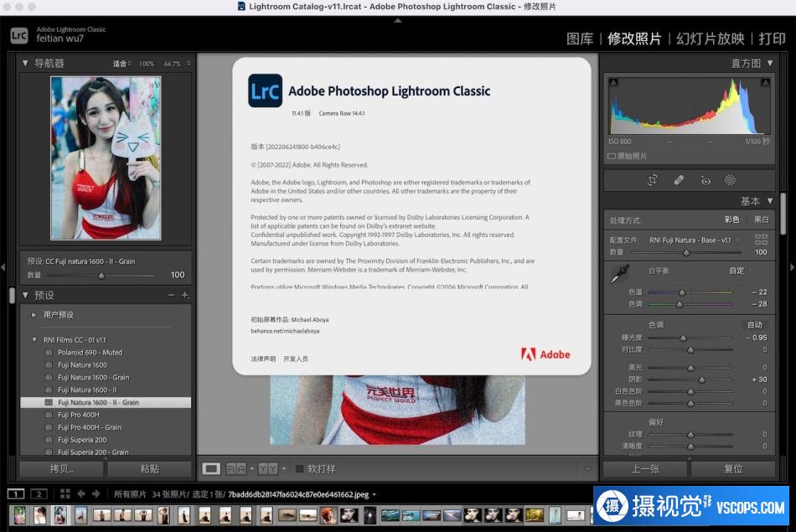This screenshot has height=532, width=796.
Task: Adjust the Exposure slider (曝光度)
Action: [683, 338]
